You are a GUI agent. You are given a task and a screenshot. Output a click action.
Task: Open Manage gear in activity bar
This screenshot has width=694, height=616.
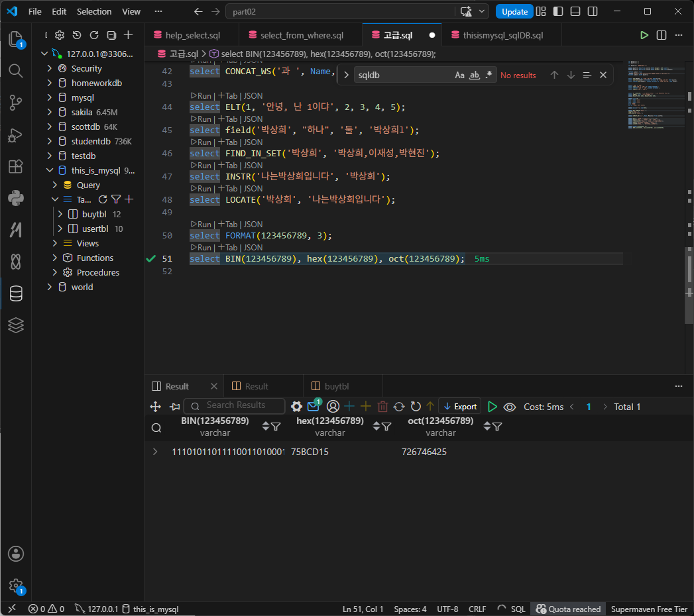[x=16, y=586]
